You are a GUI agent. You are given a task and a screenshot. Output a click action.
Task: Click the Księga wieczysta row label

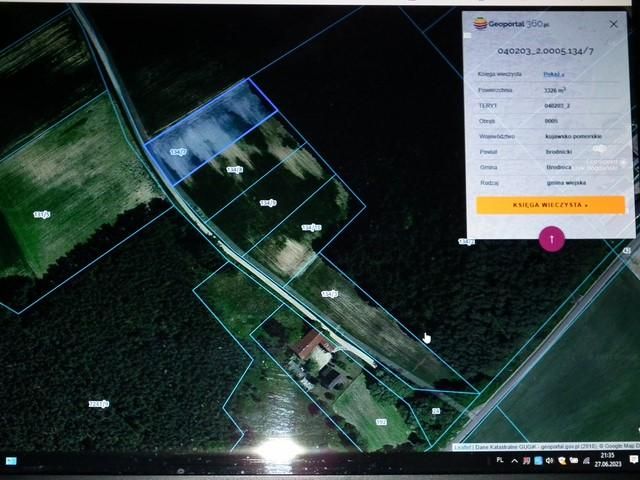pos(499,74)
